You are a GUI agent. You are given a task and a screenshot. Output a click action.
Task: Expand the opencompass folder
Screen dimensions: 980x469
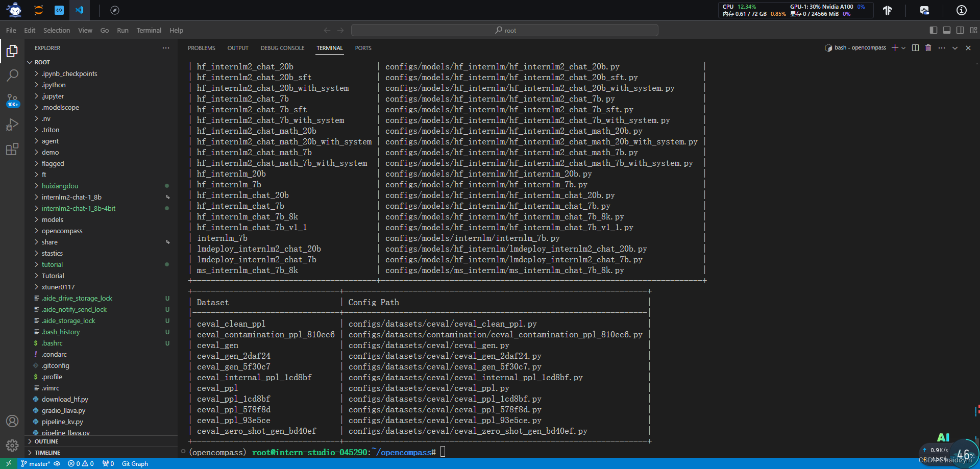click(x=101, y=231)
